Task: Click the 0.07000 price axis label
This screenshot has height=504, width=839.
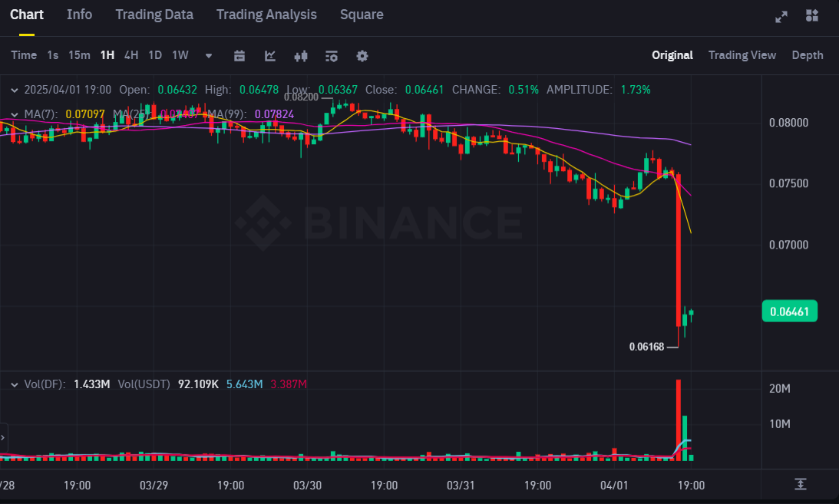Action: coord(788,245)
